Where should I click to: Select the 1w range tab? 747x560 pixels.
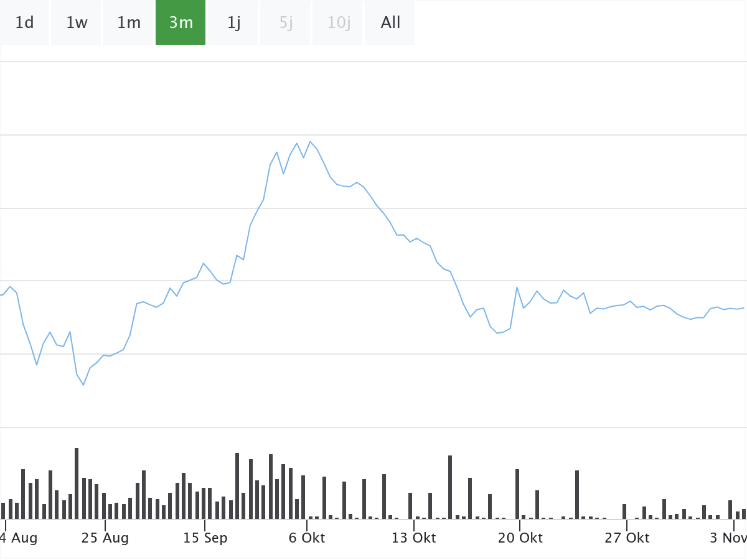[x=77, y=23]
